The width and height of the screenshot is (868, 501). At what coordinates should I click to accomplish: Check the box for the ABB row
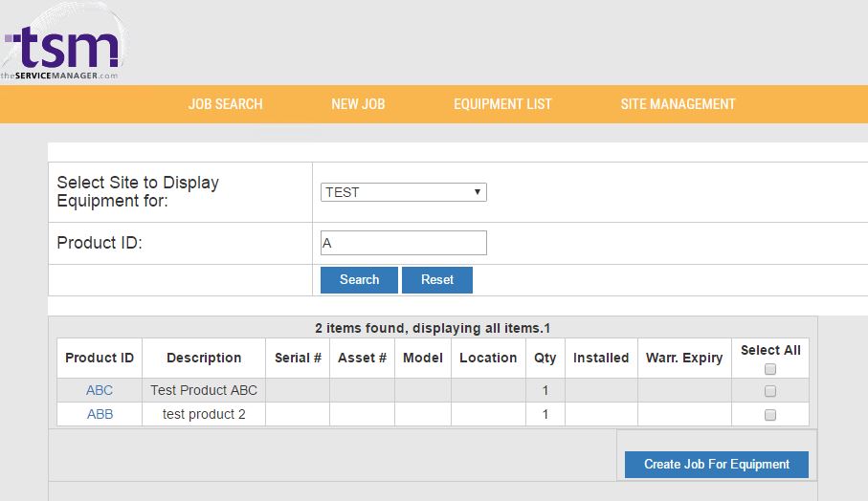770,415
